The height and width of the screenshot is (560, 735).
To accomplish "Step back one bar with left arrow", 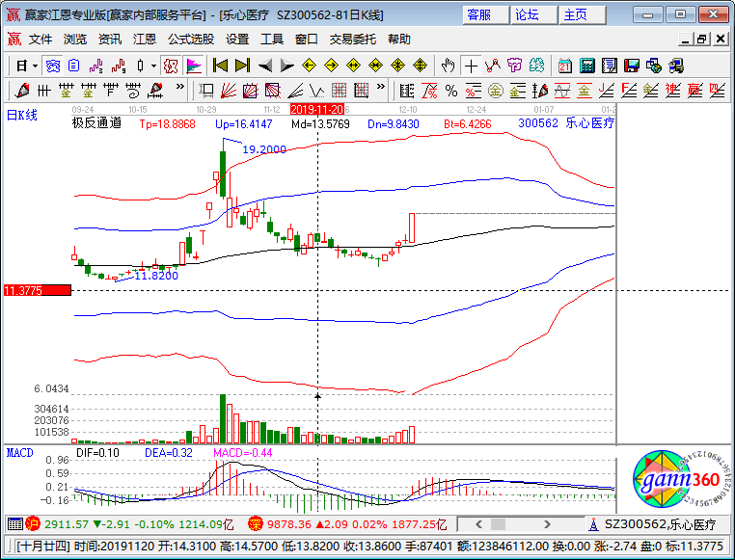I will click(265, 66).
